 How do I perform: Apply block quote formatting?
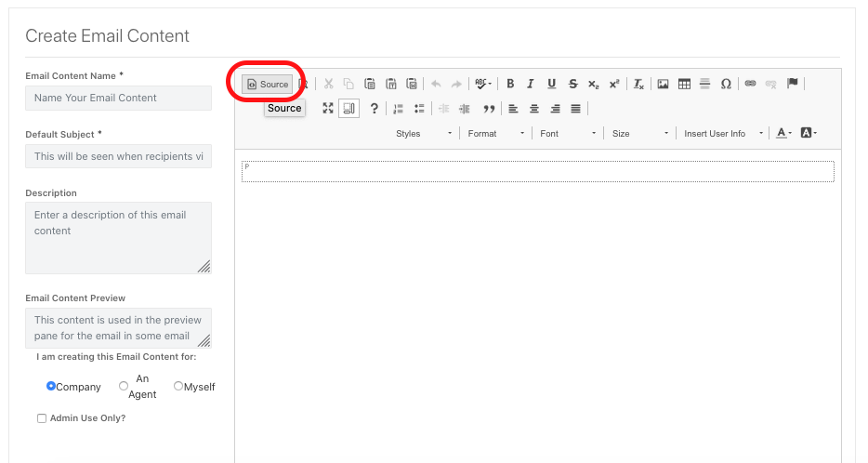click(488, 109)
